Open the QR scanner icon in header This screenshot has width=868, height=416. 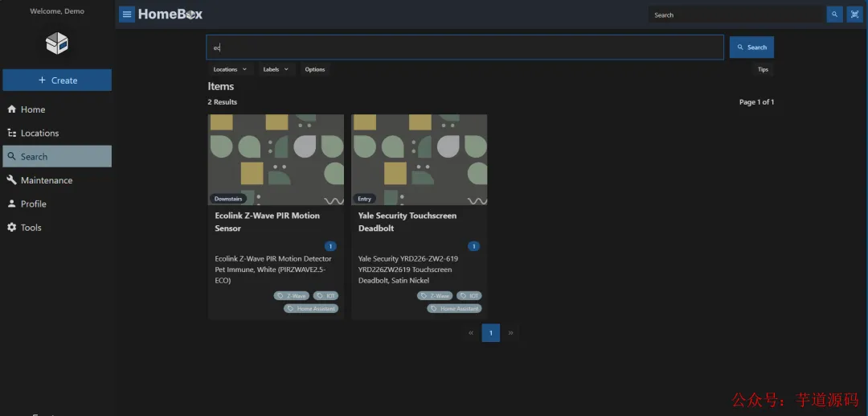pyautogui.click(x=854, y=15)
